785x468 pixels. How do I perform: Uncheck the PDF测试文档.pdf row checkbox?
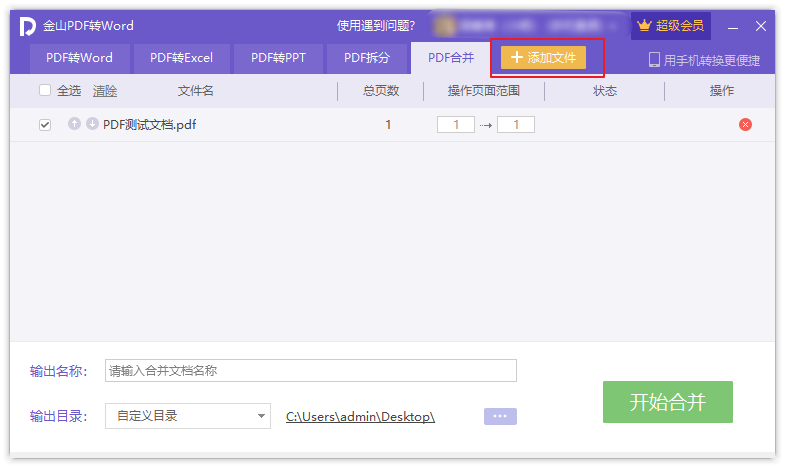coord(45,125)
